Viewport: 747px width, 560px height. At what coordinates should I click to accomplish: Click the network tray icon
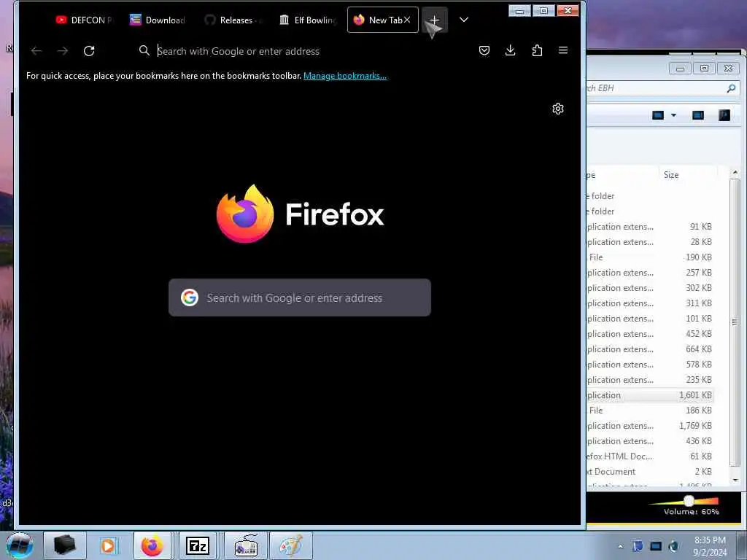[656, 546]
